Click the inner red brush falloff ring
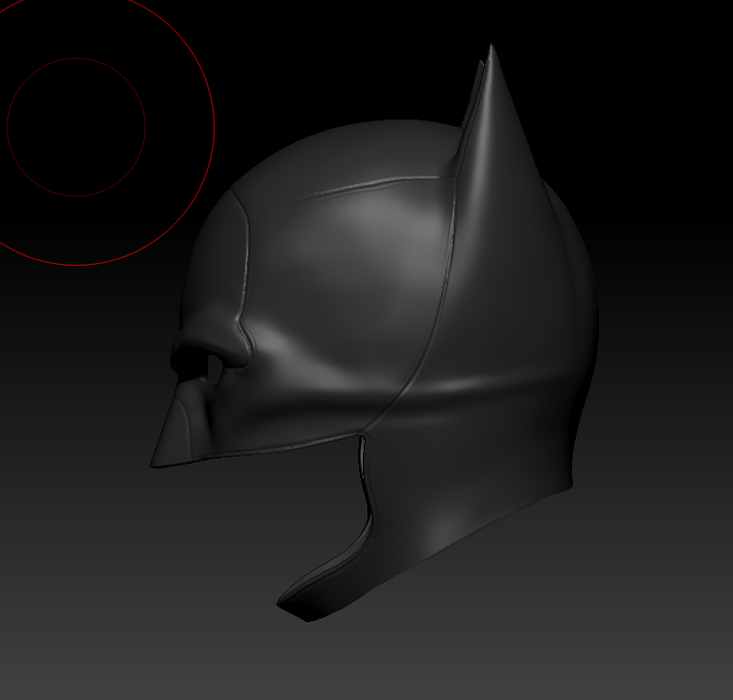Viewport: 733px width, 700px height. coord(145,127)
